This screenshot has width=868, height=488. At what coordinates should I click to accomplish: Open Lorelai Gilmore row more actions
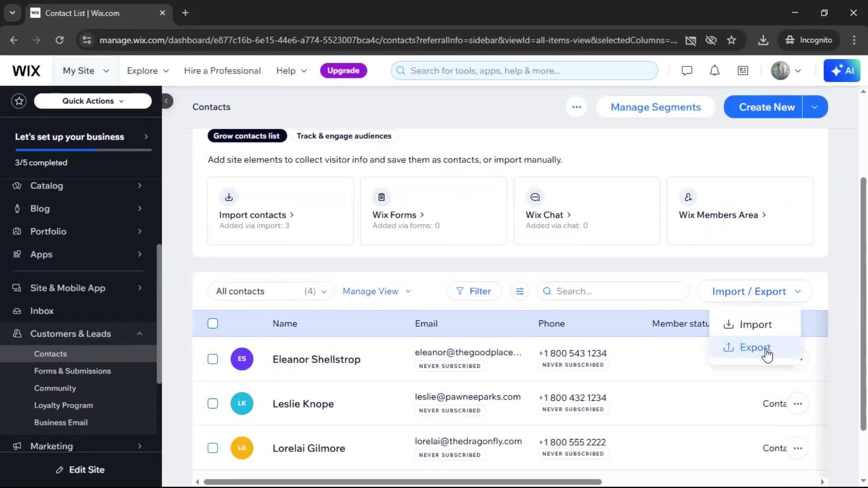pyautogui.click(x=797, y=448)
